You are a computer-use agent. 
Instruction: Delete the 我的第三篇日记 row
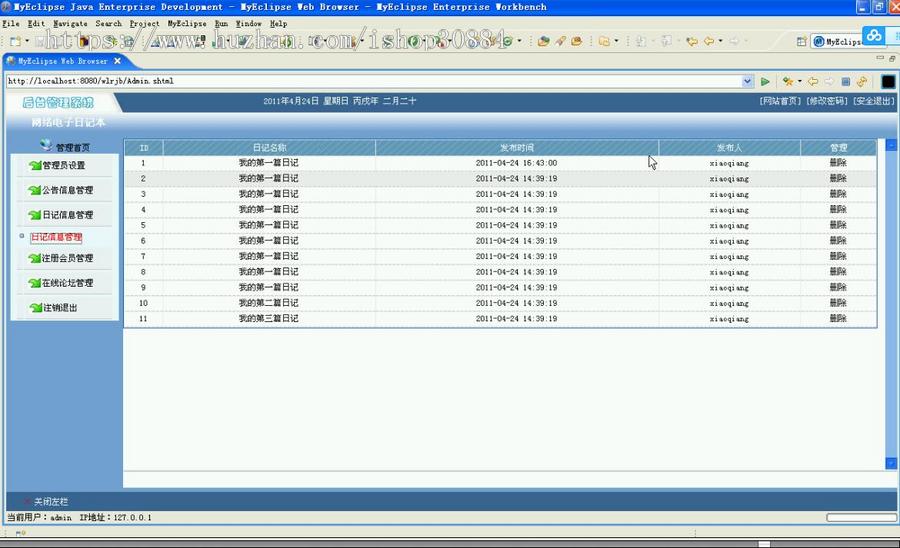pyautogui.click(x=838, y=318)
